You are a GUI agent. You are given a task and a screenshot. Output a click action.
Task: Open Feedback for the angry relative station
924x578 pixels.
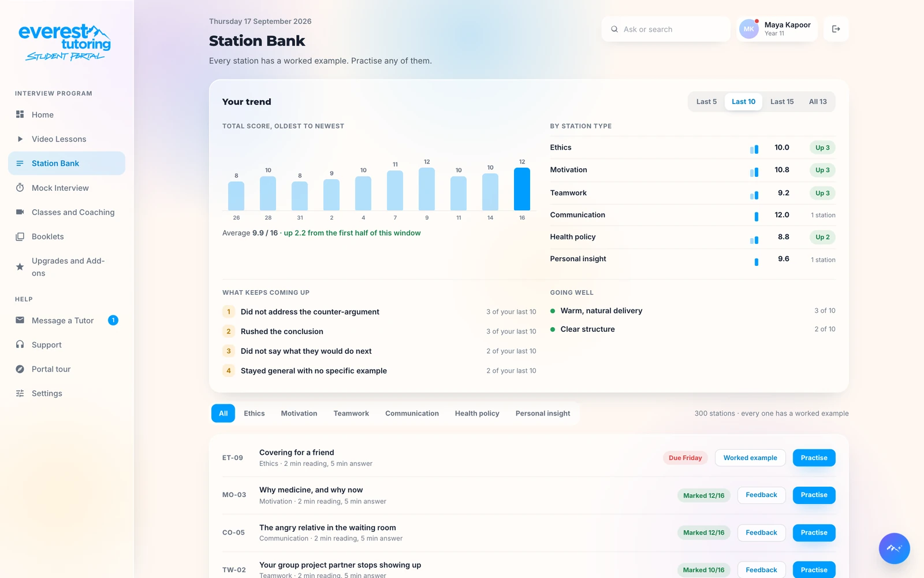(x=761, y=533)
